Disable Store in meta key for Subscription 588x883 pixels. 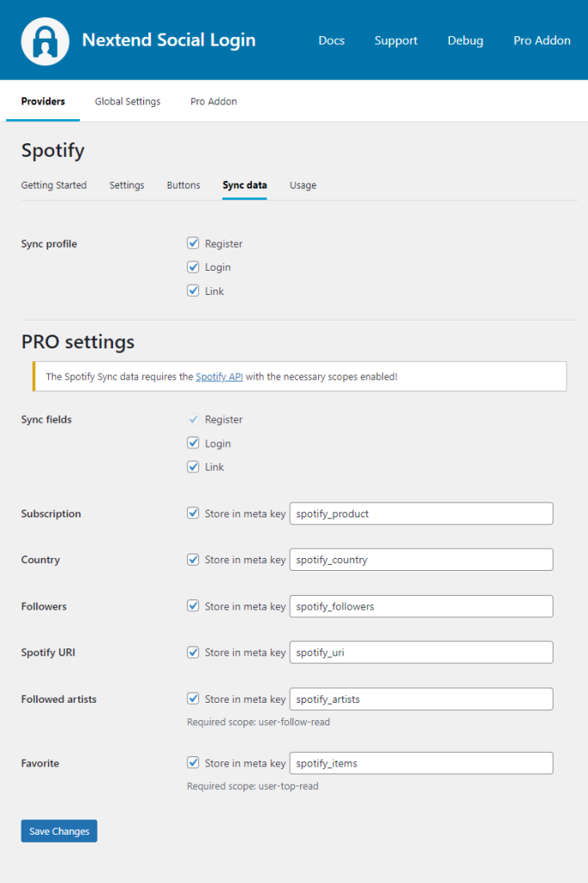193,513
